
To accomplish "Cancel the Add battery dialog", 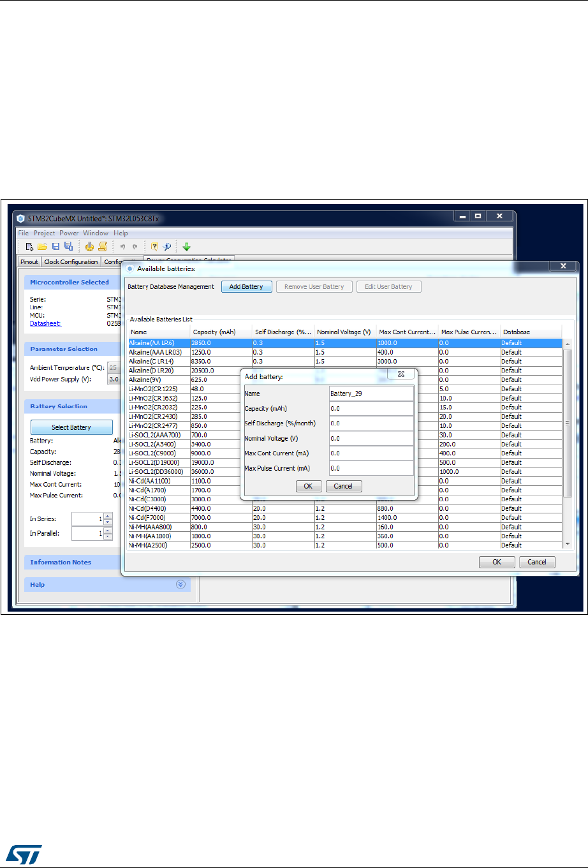I will (343, 486).
